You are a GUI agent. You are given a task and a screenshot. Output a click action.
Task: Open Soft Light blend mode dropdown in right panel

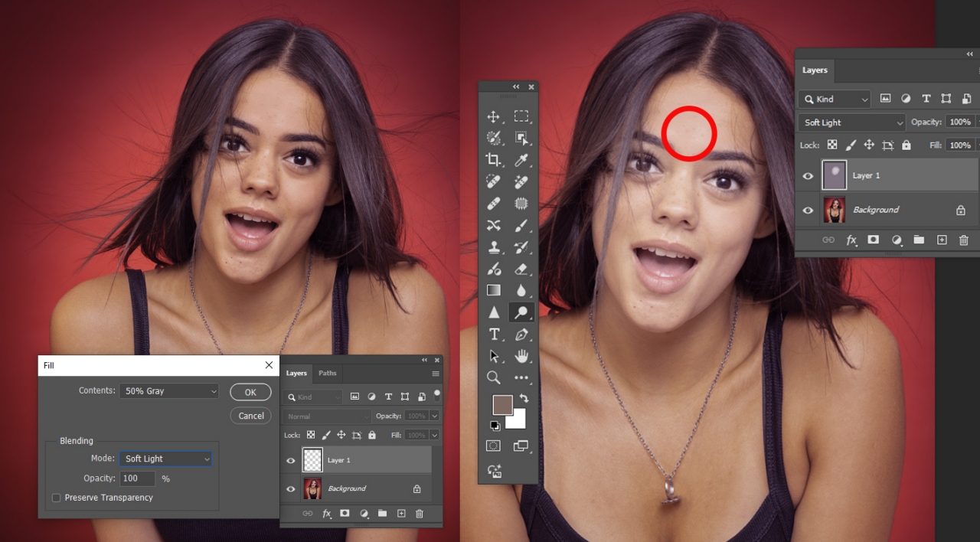pos(851,122)
